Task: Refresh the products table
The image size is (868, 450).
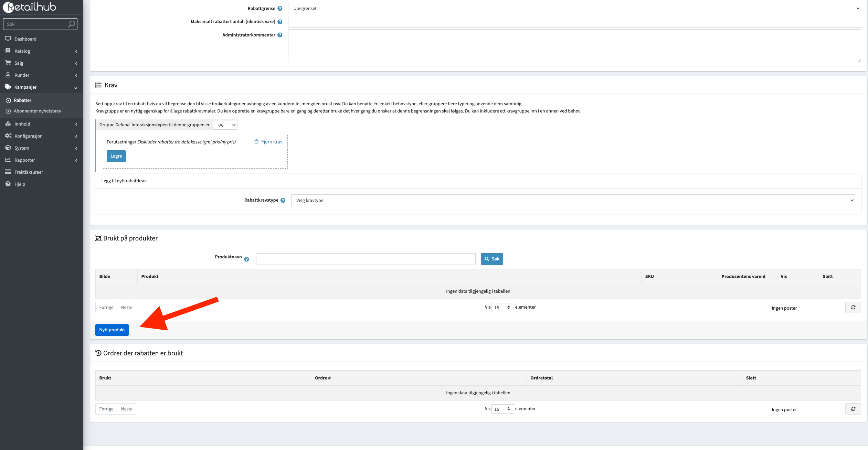Action: pyautogui.click(x=853, y=308)
